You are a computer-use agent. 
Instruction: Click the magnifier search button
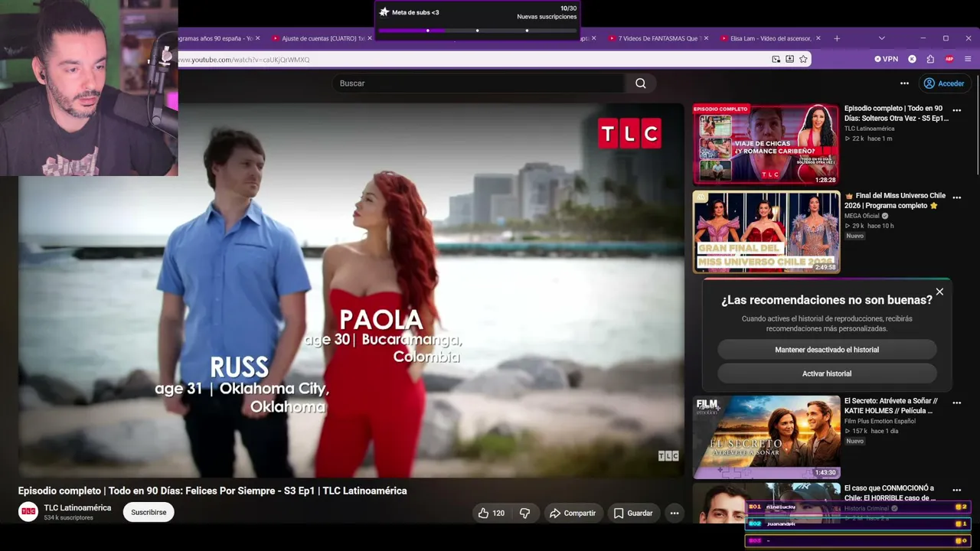click(x=641, y=83)
